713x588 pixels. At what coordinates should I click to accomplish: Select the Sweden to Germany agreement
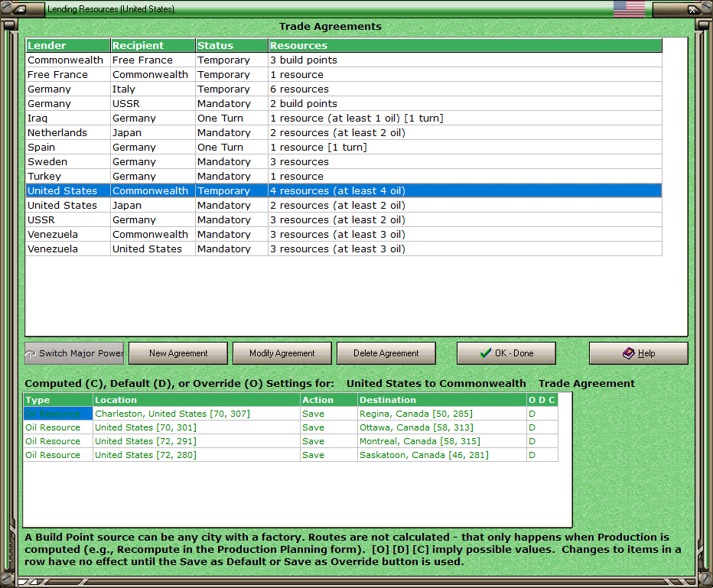click(x=343, y=162)
